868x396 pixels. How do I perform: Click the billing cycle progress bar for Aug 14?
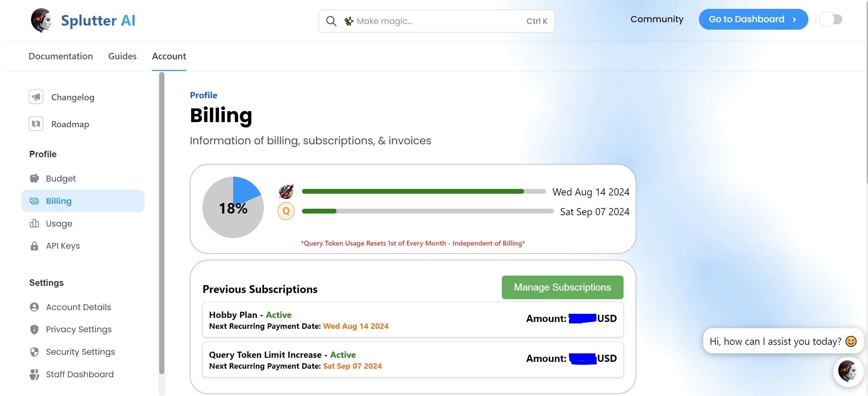point(424,191)
